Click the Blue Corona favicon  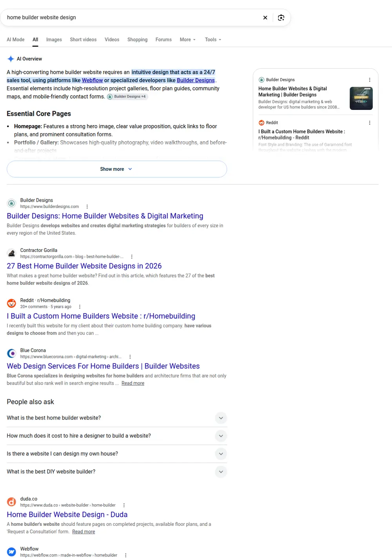[12, 353]
